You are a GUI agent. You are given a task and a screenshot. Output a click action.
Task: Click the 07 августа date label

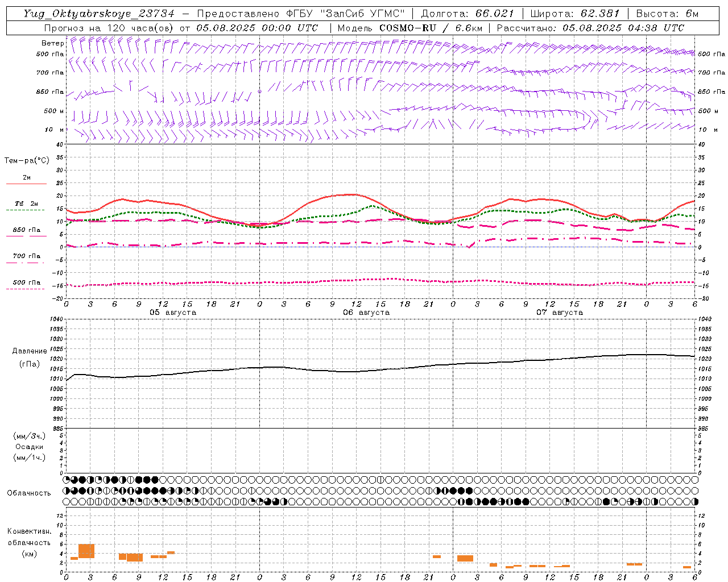pos(560,313)
